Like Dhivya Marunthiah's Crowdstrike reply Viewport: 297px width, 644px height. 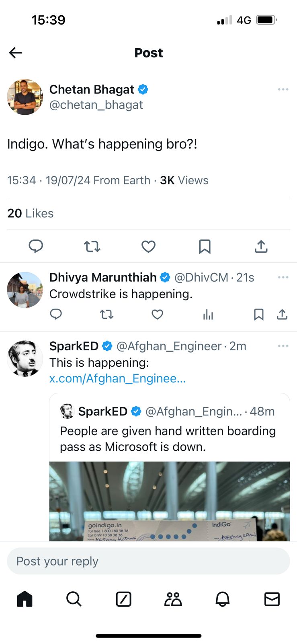coord(157,314)
